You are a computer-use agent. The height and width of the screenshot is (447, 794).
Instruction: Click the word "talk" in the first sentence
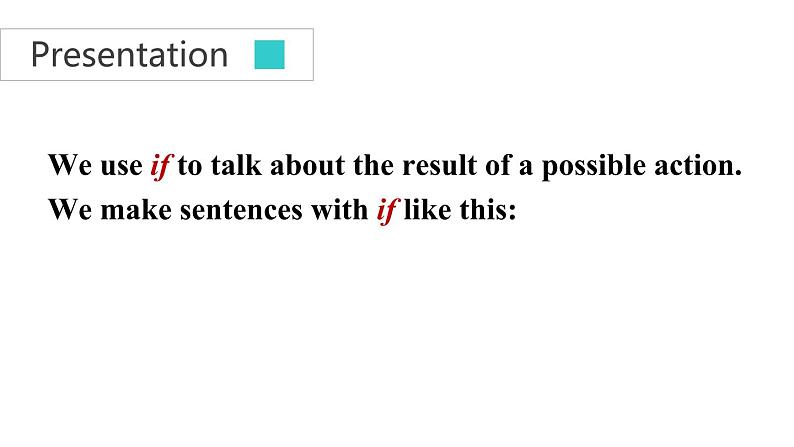pyautogui.click(x=233, y=166)
